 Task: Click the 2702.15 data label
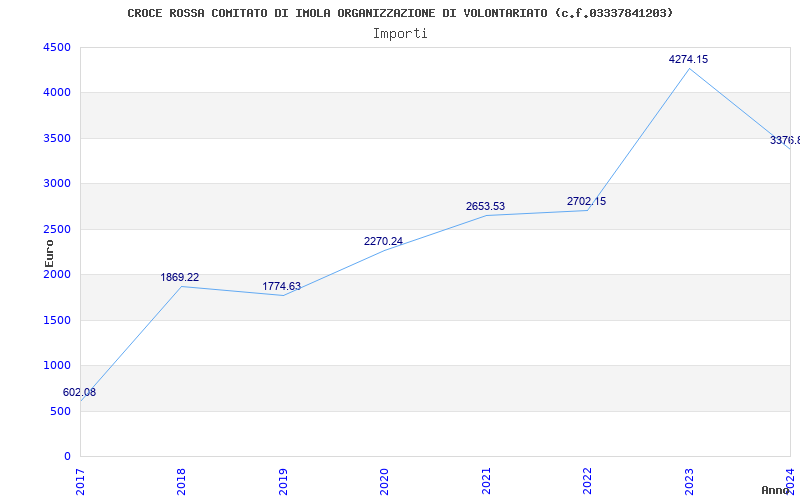[586, 202]
